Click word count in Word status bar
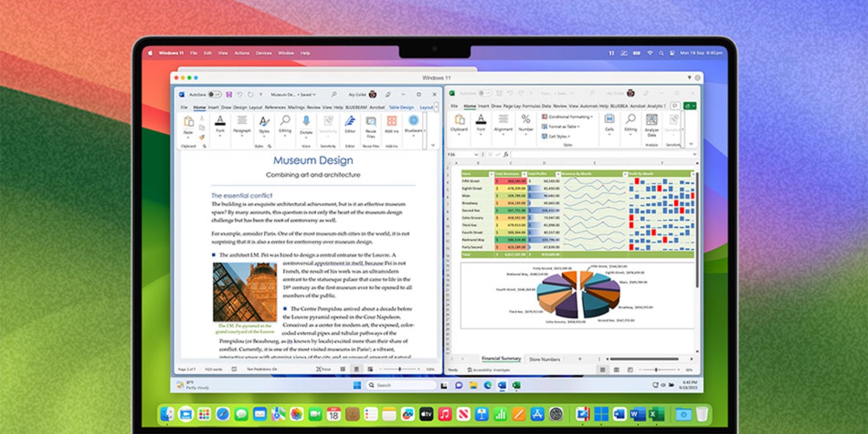This screenshot has height=434, width=868. pos(213,369)
